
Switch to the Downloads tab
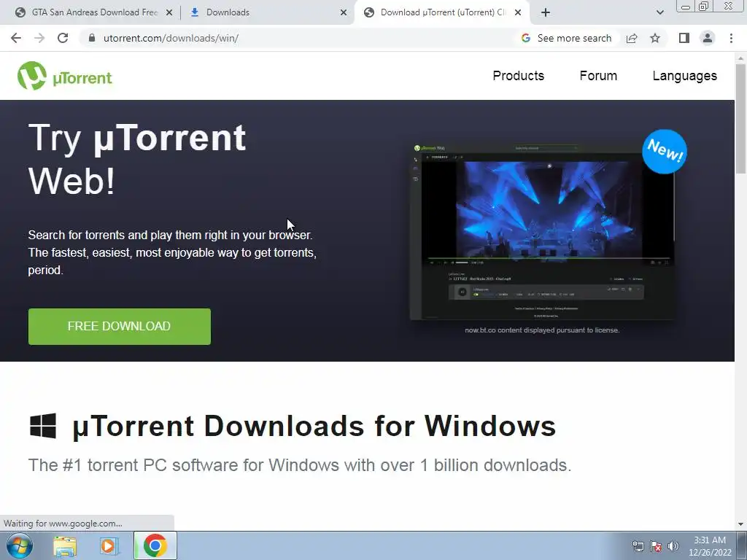[267, 12]
